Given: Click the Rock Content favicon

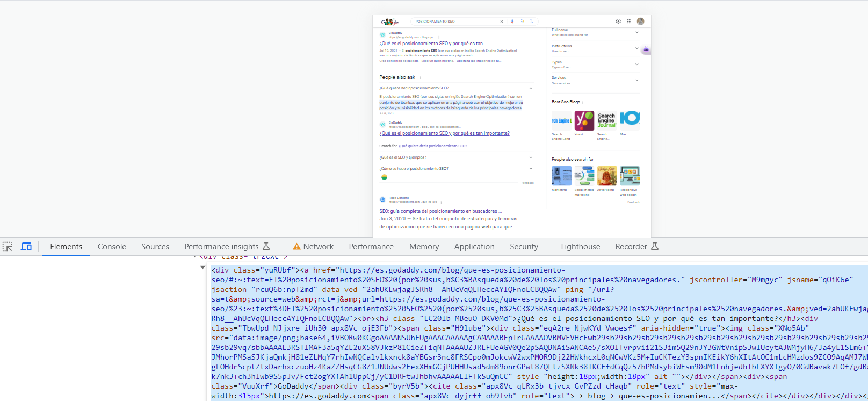Looking at the screenshot, I should click(383, 199).
